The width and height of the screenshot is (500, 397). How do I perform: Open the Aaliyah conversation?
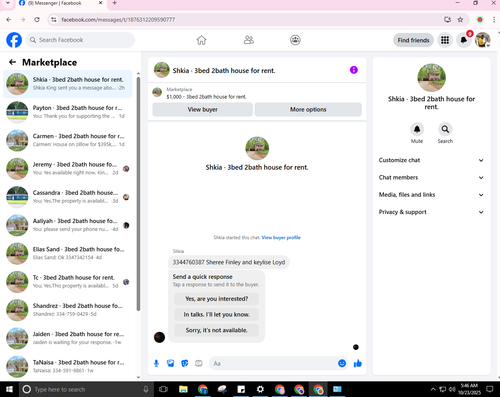pos(68,225)
